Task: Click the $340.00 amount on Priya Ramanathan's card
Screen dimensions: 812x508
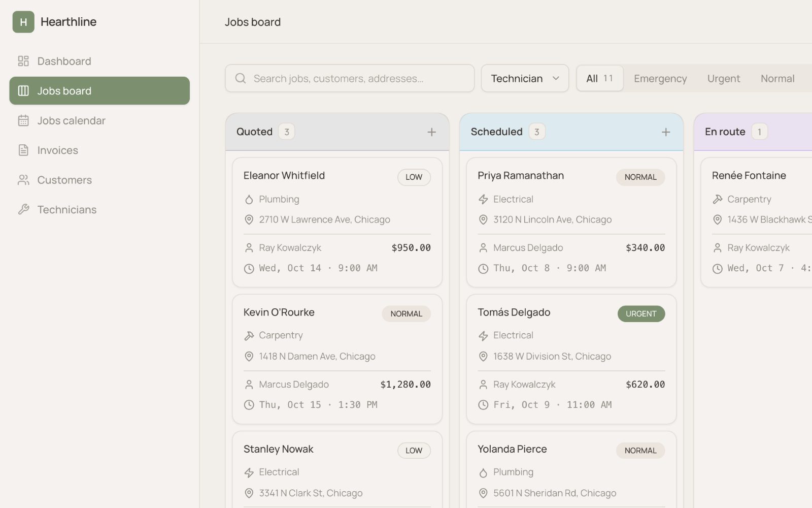Action: point(645,248)
